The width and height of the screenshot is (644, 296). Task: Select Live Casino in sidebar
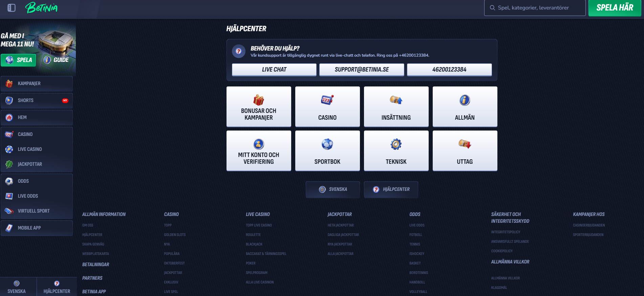coord(37,150)
